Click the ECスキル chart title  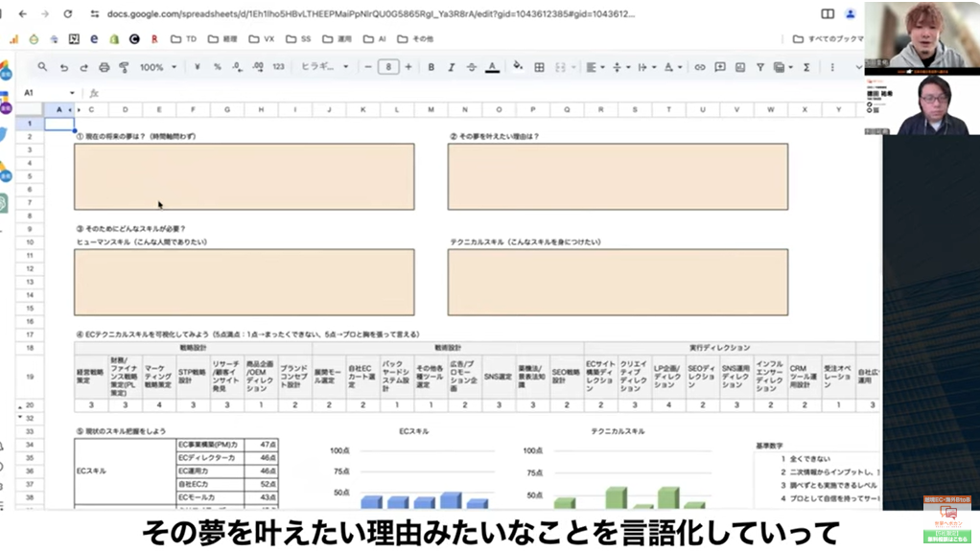coord(413,431)
